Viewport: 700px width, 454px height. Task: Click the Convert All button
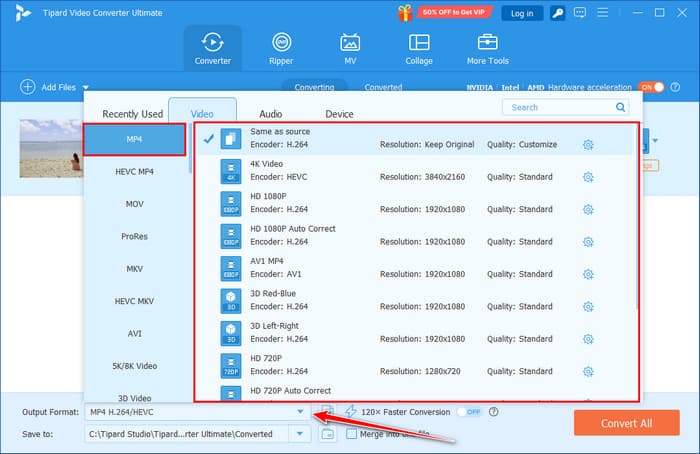pyautogui.click(x=627, y=422)
